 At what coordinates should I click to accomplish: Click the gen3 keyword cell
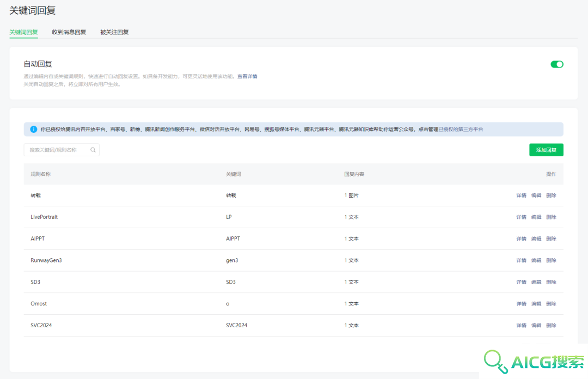tap(232, 260)
